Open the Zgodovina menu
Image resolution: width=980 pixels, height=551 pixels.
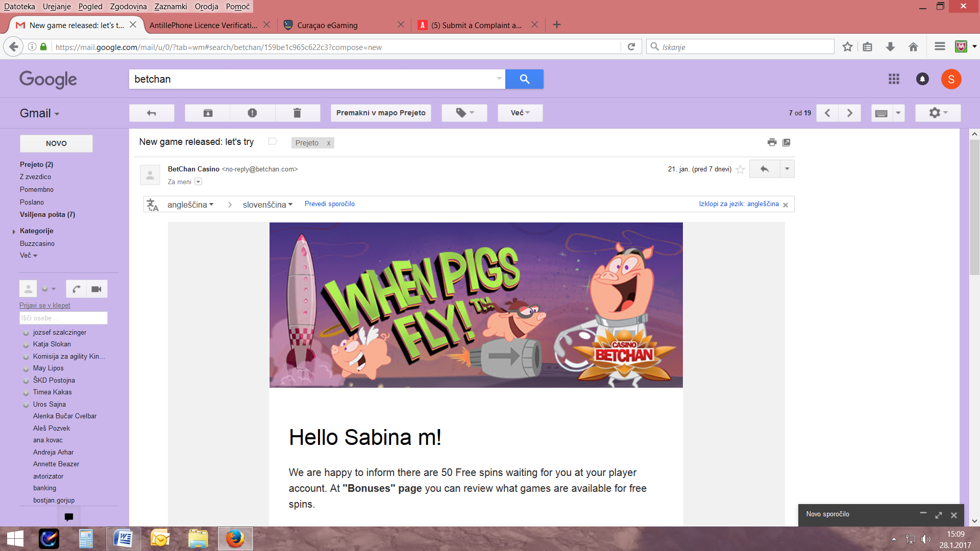(128, 7)
